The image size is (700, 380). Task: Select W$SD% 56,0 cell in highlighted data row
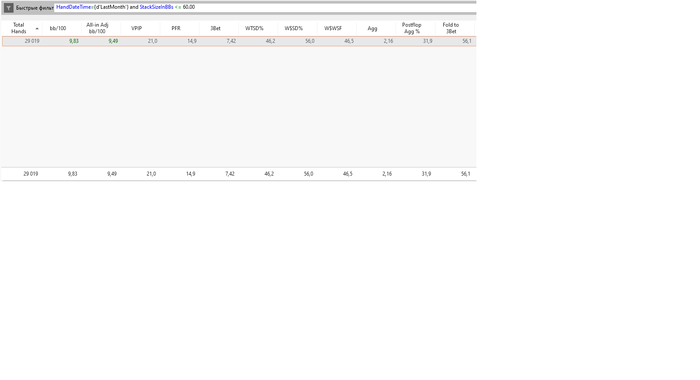309,41
